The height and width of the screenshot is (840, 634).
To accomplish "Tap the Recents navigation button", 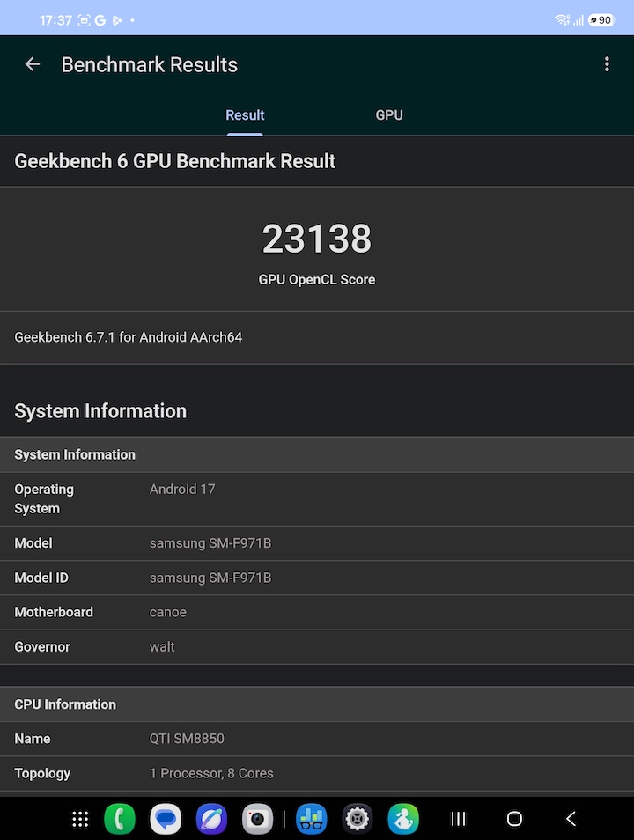I will (x=458, y=819).
